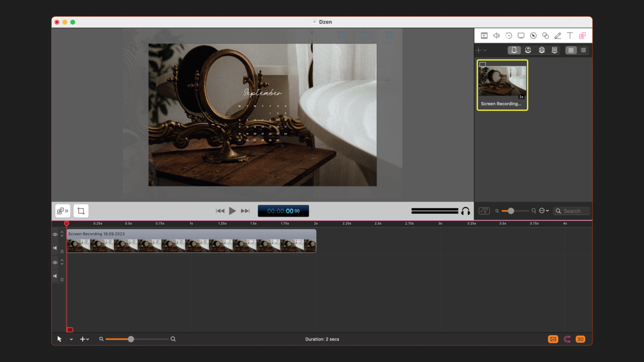Toggle the magnet snapping icon
Viewport: 644px width, 362px height.
[x=567, y=339]
